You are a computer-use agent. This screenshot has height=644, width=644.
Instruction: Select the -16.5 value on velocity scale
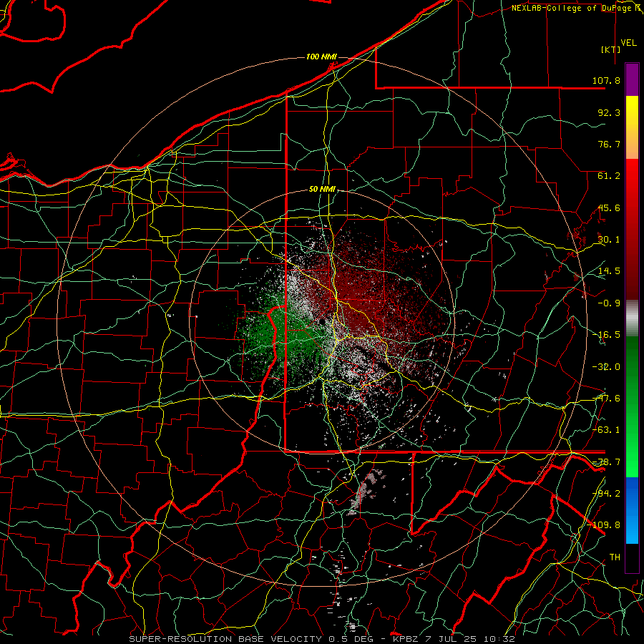coord(606,335)
